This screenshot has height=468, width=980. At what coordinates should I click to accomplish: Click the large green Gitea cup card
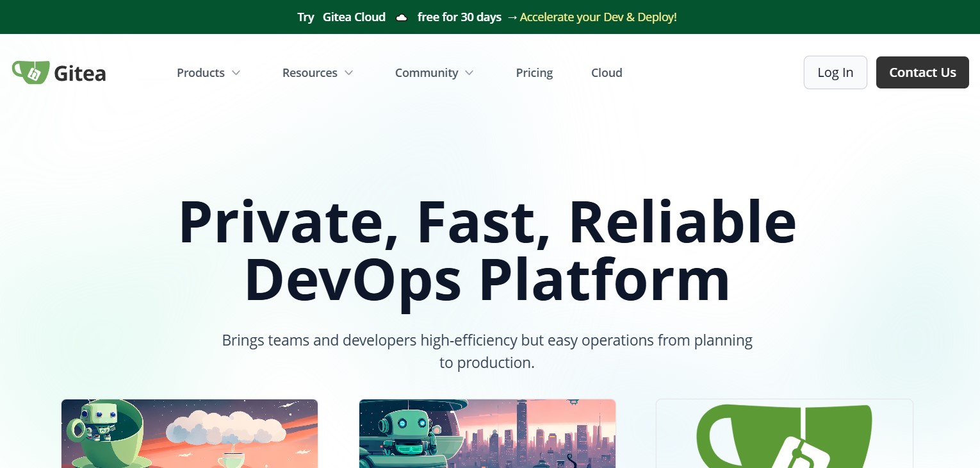tap(785, 433)
